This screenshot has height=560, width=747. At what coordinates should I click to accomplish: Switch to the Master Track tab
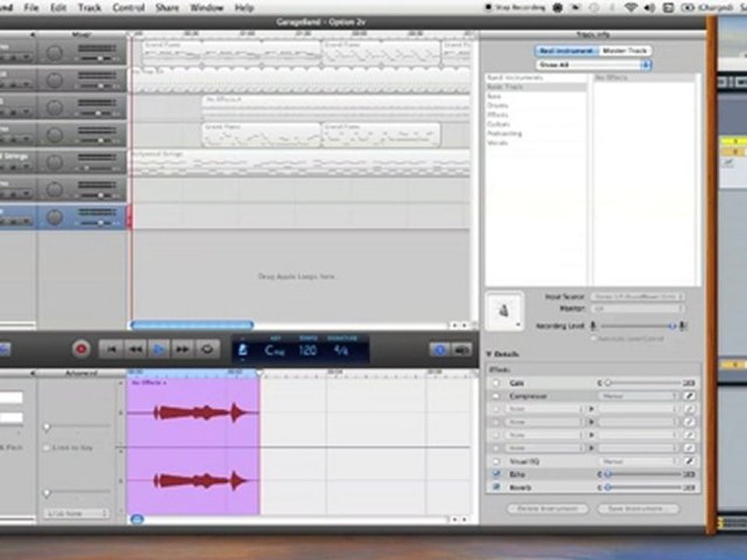(x=625, y=51)
